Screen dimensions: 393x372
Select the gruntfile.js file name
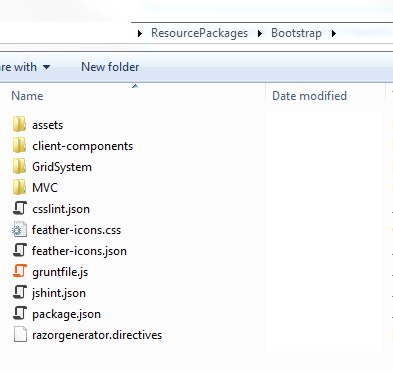point(60,272)
